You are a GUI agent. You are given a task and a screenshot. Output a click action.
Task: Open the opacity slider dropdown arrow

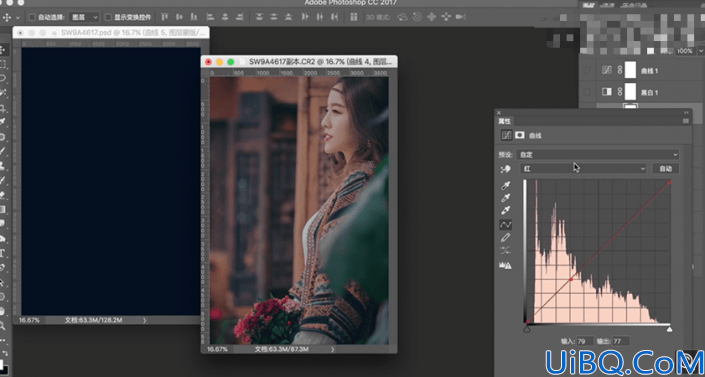pos(700,51)
